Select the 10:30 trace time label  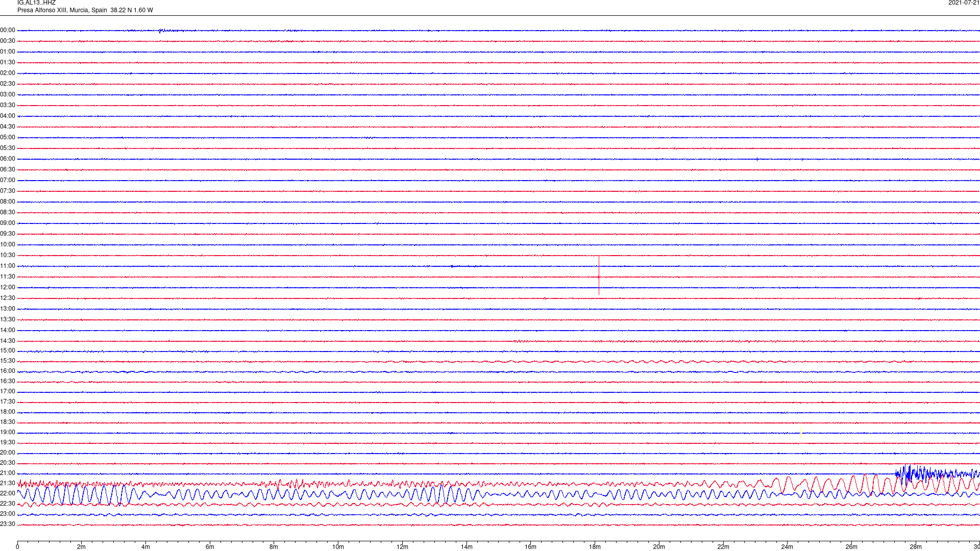coord(8,256)
